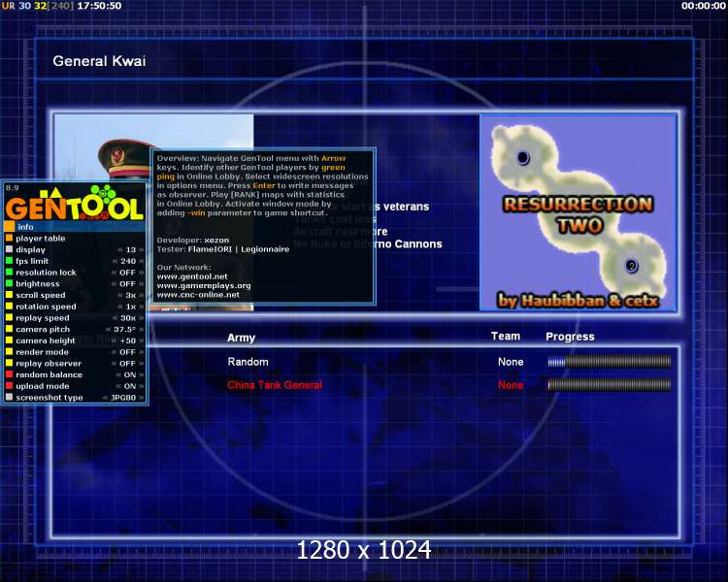Image resolution: width=728 pixels, height=582 pixels.
Task: Change screenshot type with left arrow
Action: (x=106, y=398)
